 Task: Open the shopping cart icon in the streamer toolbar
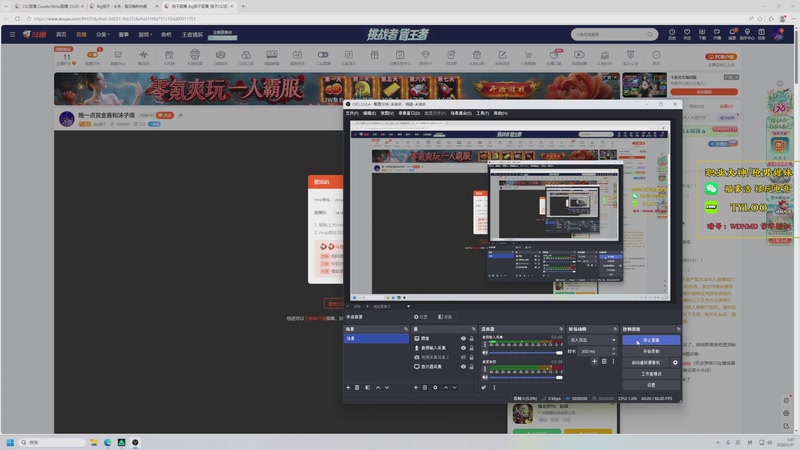coord(528,57)
